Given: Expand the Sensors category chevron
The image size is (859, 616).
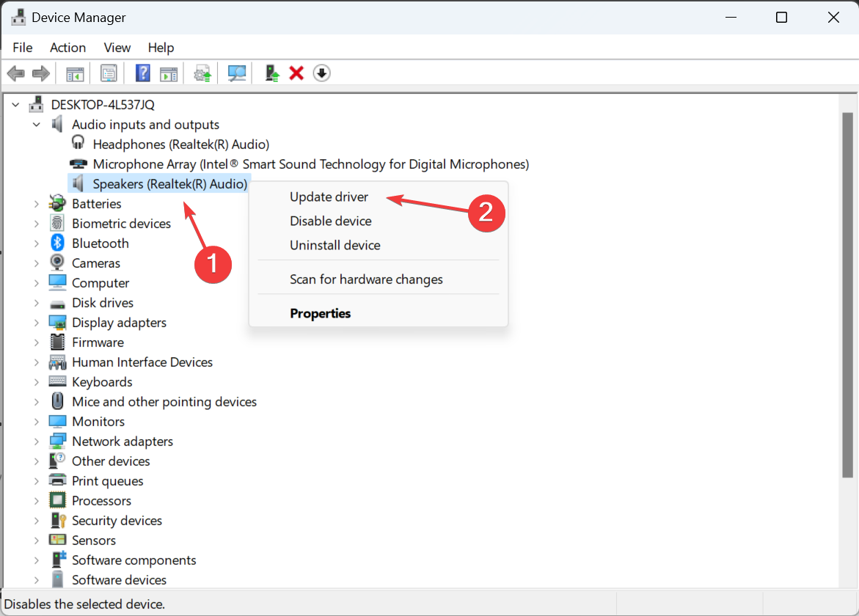Looking at the screenshot, I should (37, 540).
